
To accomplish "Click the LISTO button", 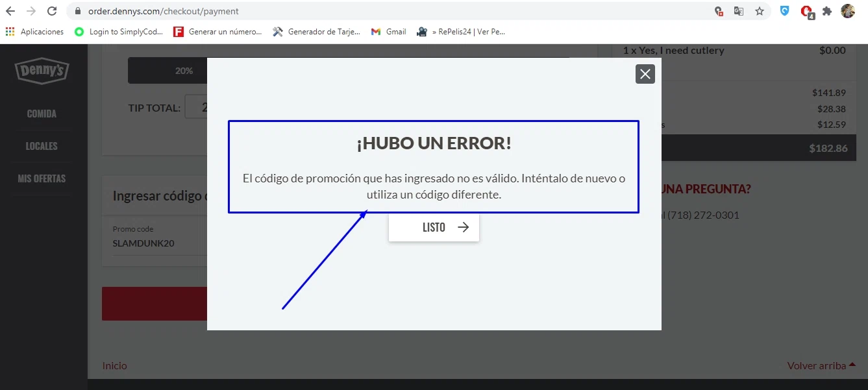I will pos(434,227).
